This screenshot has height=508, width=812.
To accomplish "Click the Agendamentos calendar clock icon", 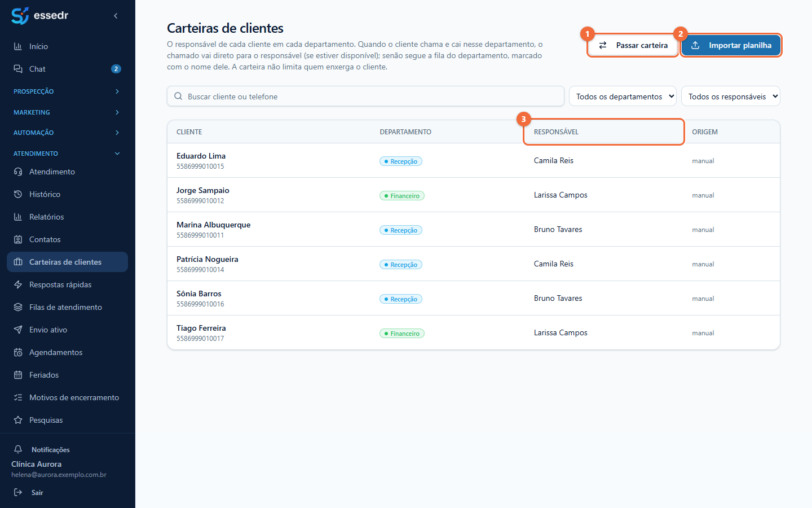I will [x=18, y=352].
